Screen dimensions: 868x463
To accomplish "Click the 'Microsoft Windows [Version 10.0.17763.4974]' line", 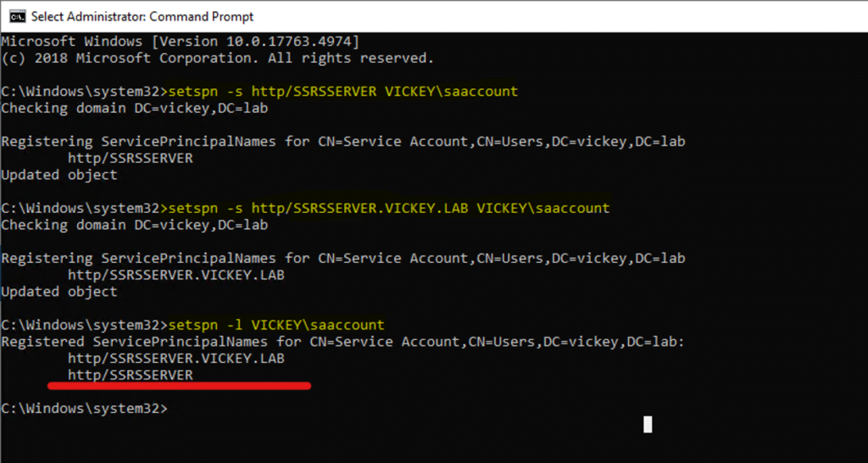I will tap(181, 42).
